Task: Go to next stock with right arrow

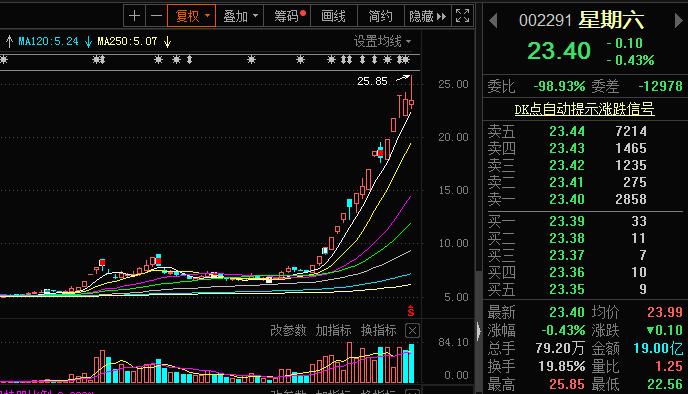Action: (679, 21)
